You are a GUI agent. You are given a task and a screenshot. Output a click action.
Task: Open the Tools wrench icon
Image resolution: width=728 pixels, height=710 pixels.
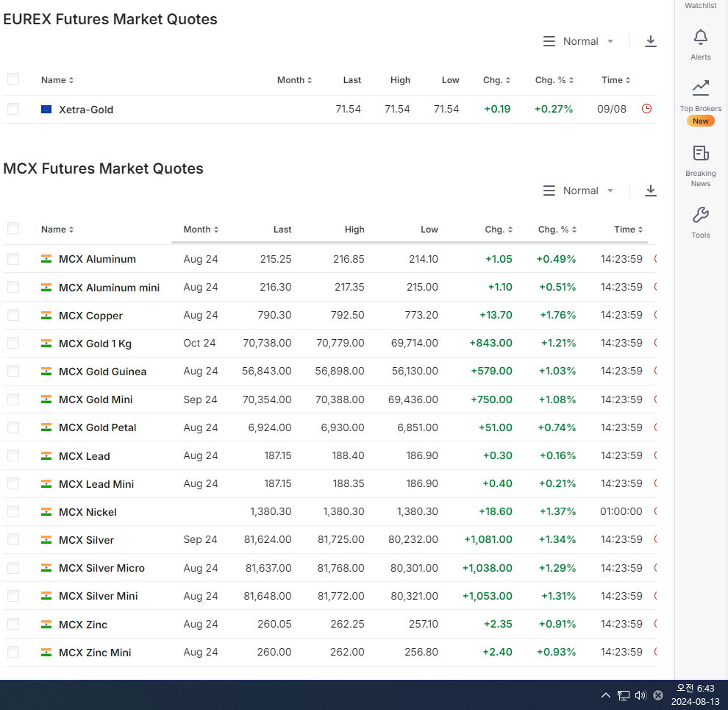[x=700, y=215]
